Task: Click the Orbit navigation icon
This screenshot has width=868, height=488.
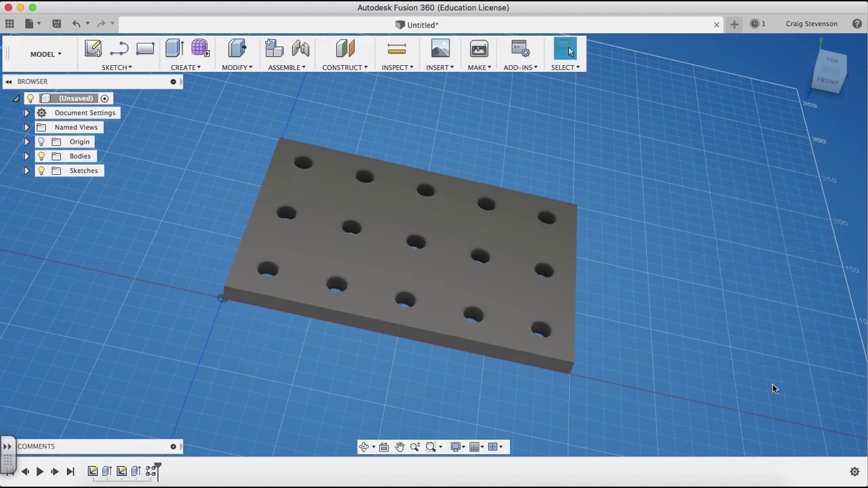Action: tap(364, 447)
